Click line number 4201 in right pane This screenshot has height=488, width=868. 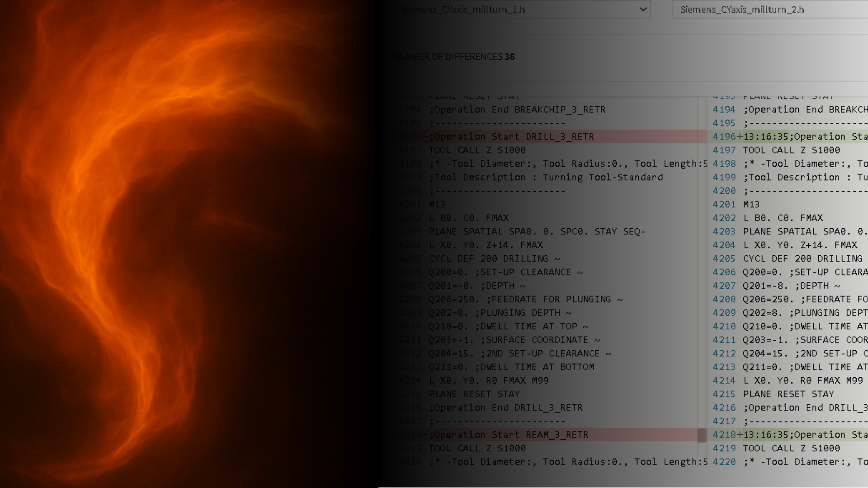pyautogui.click(x=724, y=204)
